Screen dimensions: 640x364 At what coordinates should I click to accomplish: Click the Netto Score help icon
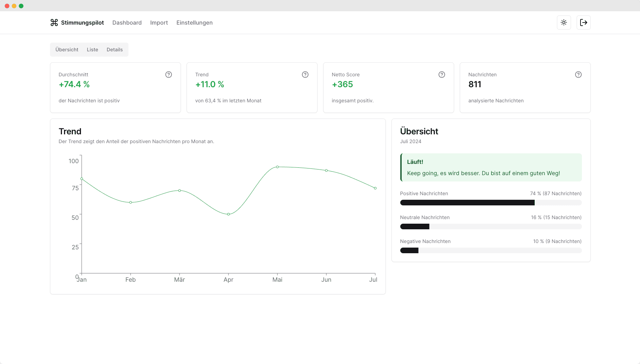(x=442, y=75)
